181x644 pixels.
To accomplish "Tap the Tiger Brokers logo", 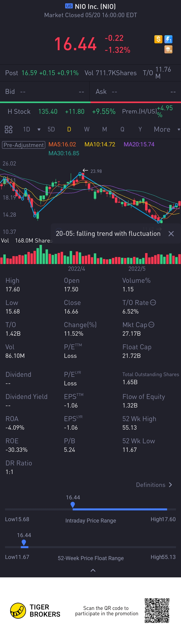I will point(18,610).
